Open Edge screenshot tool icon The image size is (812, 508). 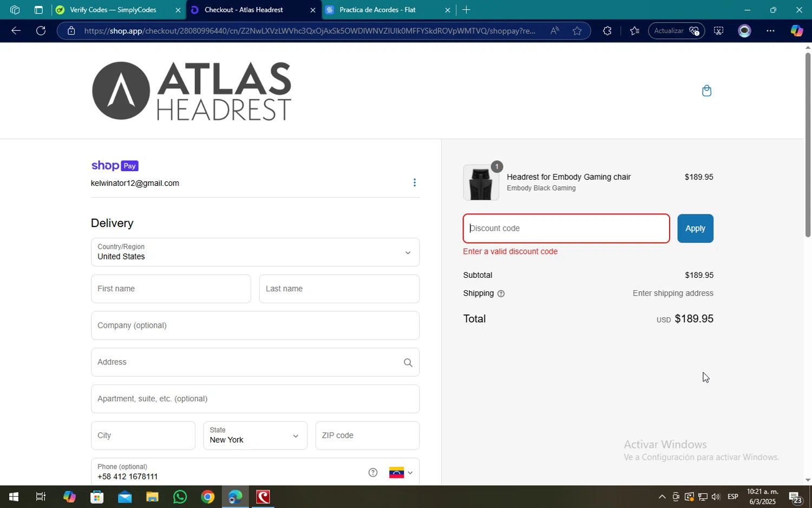[x=718, y=31]
